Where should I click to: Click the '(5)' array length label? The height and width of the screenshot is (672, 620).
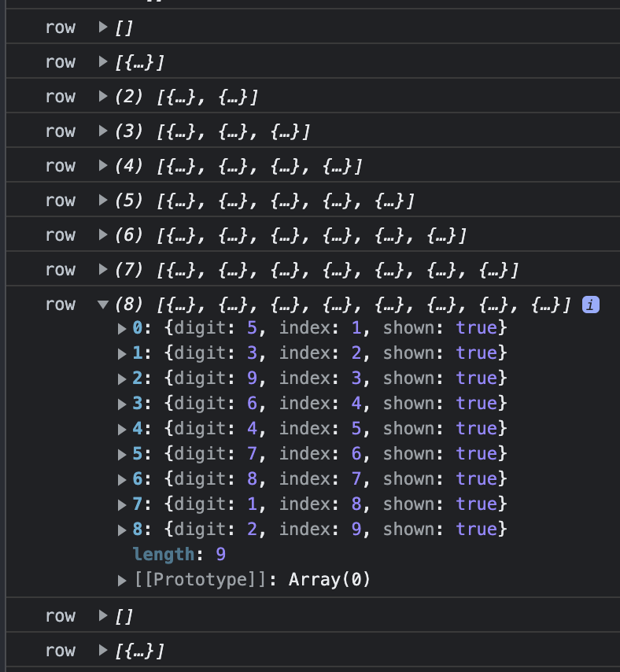(128, 201)
